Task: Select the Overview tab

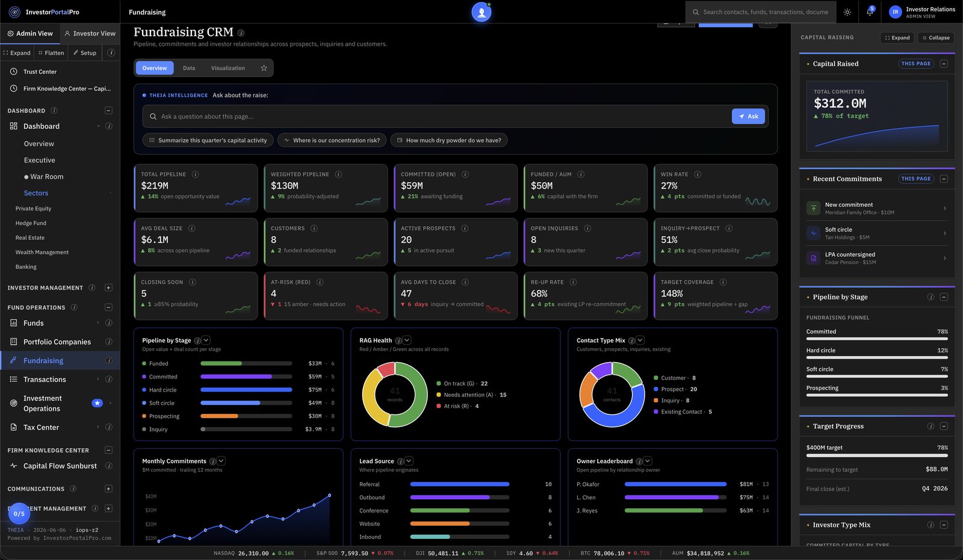Action: point(155,68)
